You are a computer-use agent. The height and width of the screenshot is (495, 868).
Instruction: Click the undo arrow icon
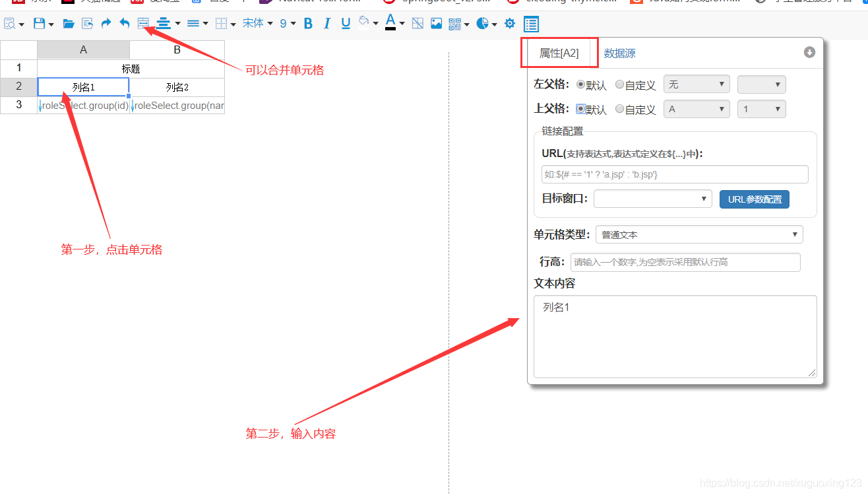[x=125, y=24]
